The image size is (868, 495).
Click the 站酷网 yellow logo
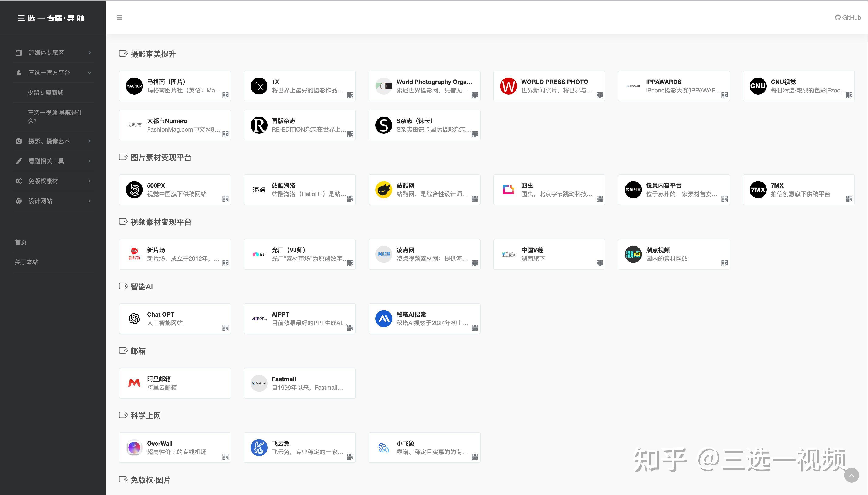(x=384, y=190)
